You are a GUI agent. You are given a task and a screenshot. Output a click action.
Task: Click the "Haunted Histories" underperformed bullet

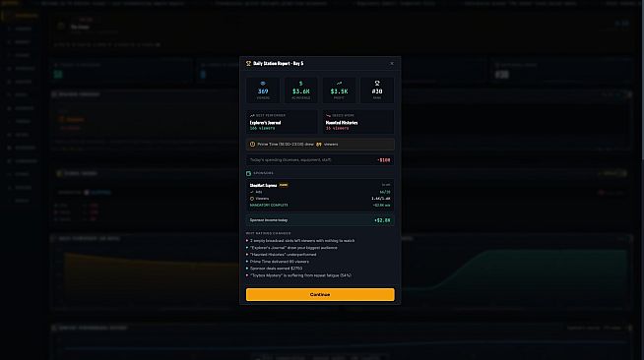283,255
